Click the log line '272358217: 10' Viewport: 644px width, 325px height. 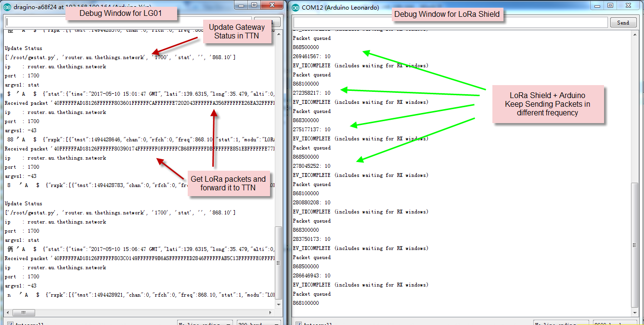coord(311,93)
